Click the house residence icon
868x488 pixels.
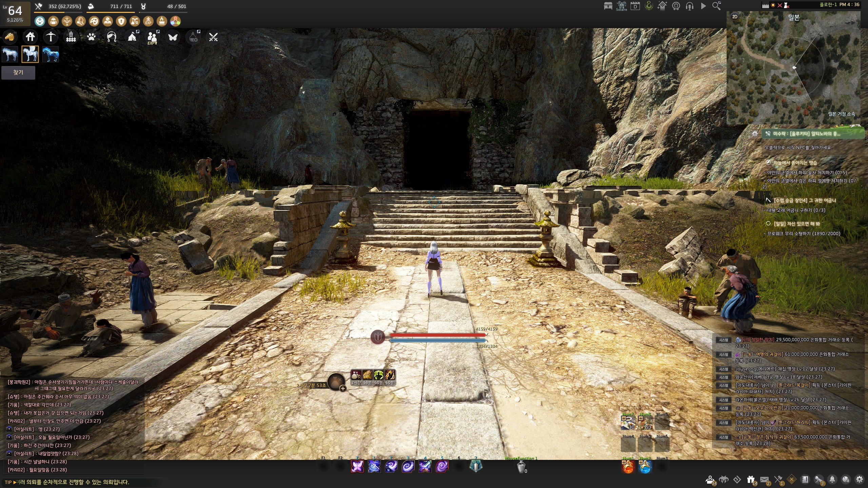[30, 37]
